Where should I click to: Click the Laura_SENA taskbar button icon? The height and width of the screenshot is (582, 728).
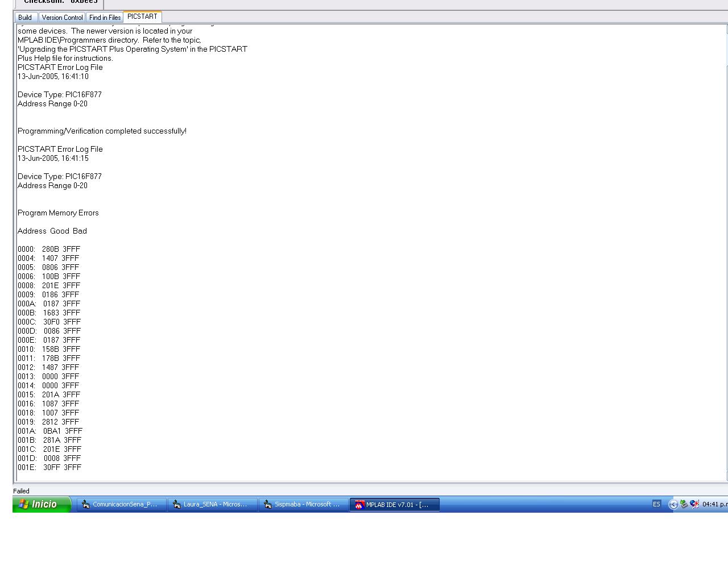[177, 504]
